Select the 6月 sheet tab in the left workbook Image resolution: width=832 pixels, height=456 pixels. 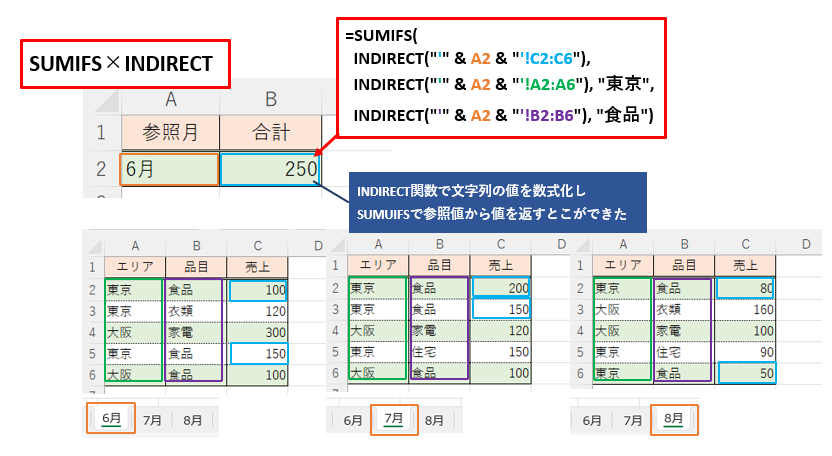111,418
